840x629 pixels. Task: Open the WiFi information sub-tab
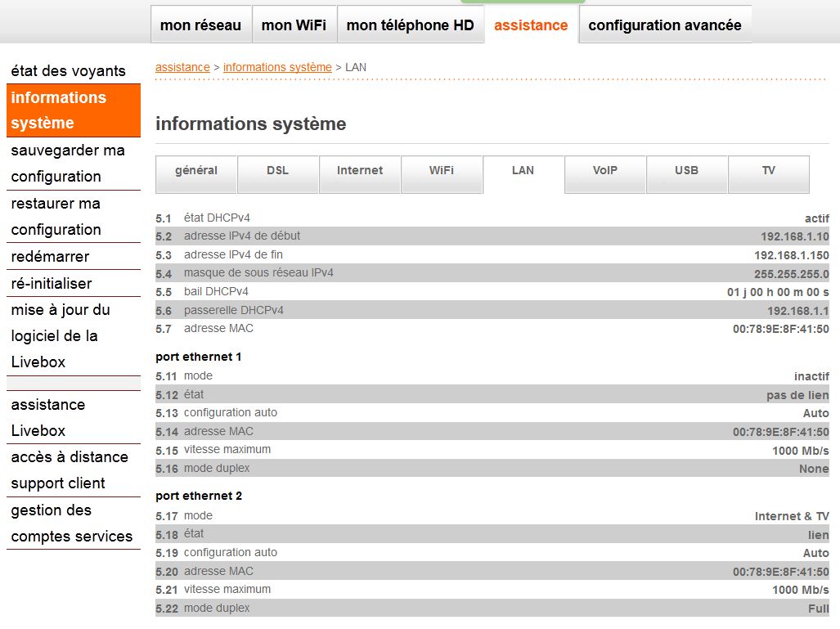[441, 171]
